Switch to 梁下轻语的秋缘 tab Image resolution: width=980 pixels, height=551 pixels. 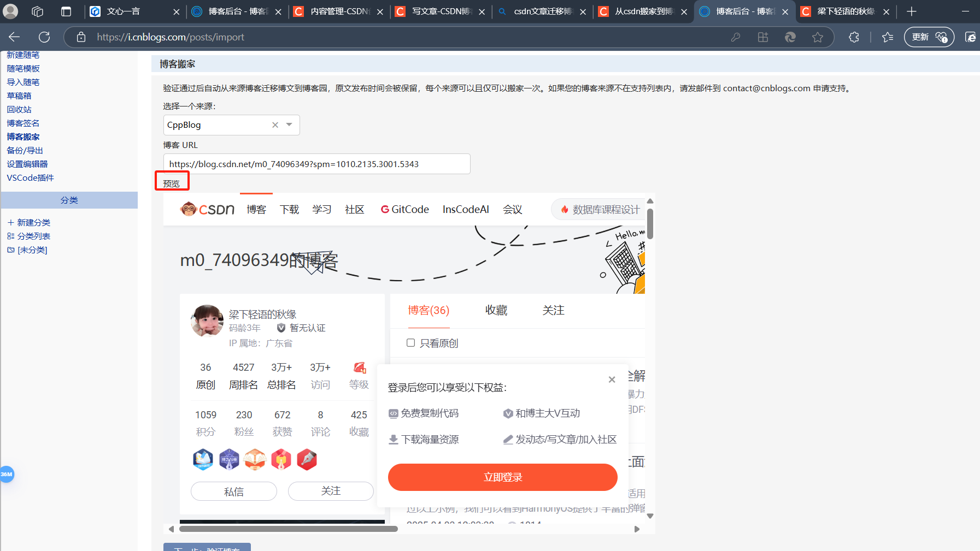846,11
